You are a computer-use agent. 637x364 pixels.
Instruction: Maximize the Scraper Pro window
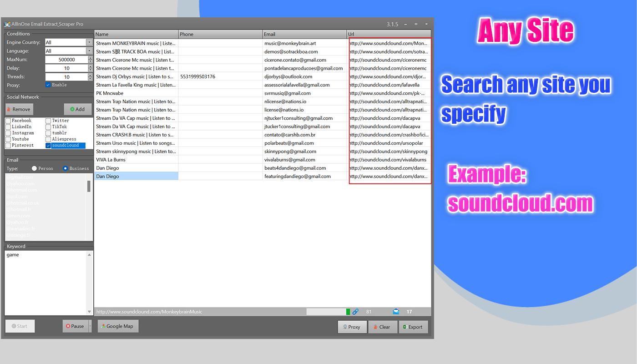[416, 24]
